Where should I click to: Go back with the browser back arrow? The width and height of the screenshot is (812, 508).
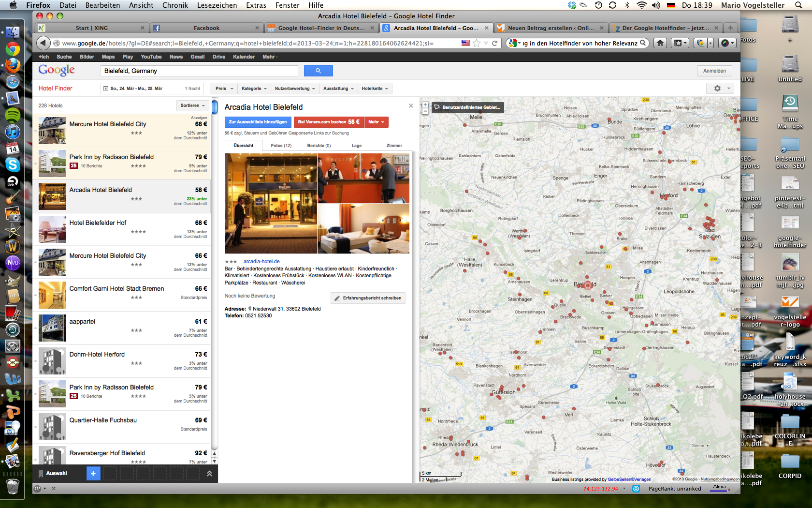(x=43, y=43)
